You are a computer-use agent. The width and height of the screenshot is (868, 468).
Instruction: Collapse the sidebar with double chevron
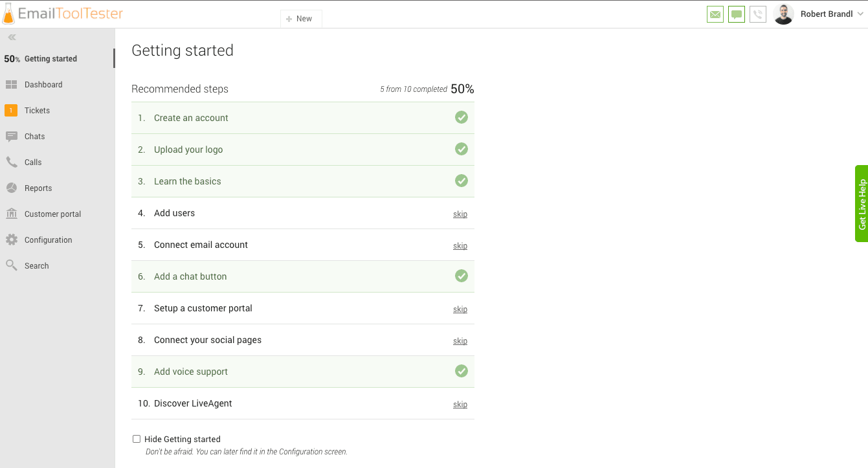(12, 38)
